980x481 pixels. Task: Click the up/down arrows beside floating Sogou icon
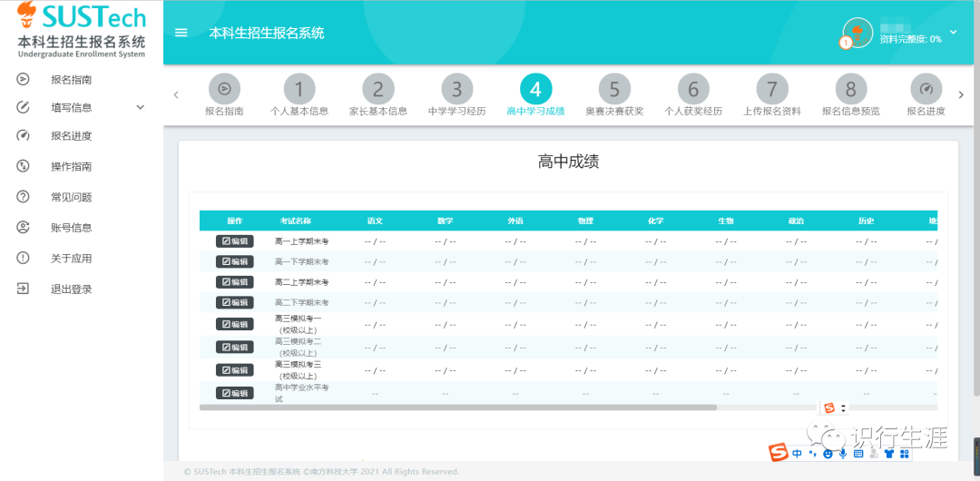click(843, 407)
